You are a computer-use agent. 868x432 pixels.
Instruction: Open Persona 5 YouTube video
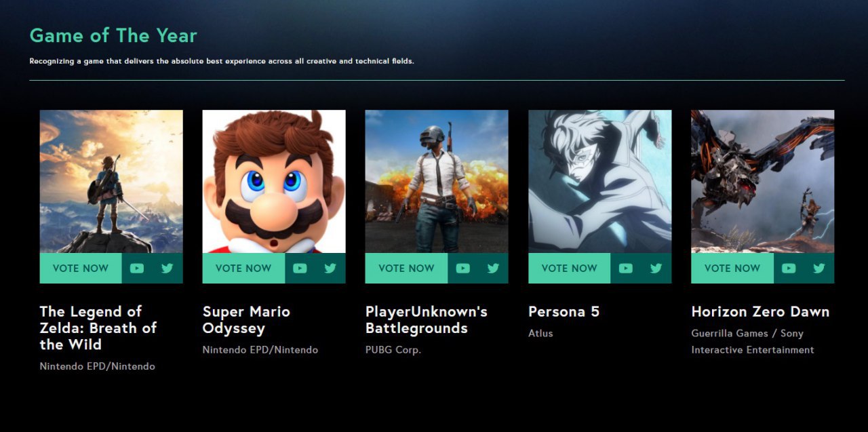pyautogui.click(x=625, y=268)
